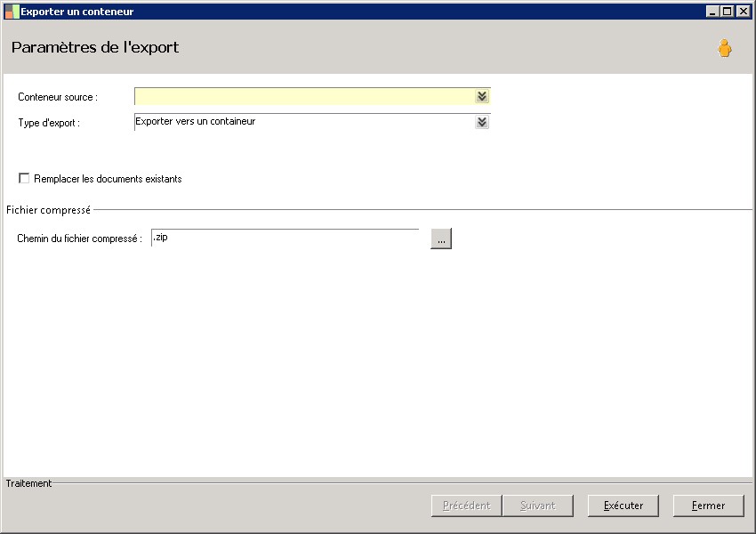Click the Fermer button
The height and width of the screenshot is (534, 756).
coord(708,506)
